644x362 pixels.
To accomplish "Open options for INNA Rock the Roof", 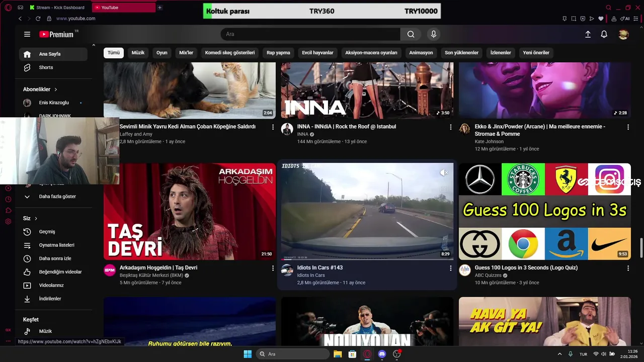I will pyautogui.click(x=451, y=127).
